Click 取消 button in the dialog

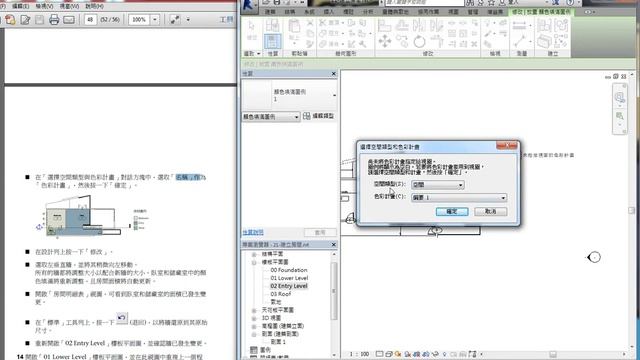click(x=491, y=211)
